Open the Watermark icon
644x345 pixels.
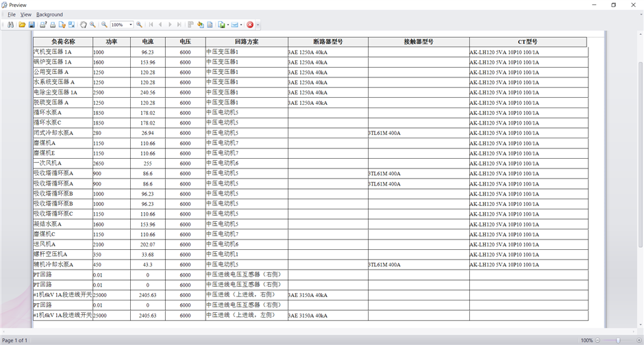[210, 25]
